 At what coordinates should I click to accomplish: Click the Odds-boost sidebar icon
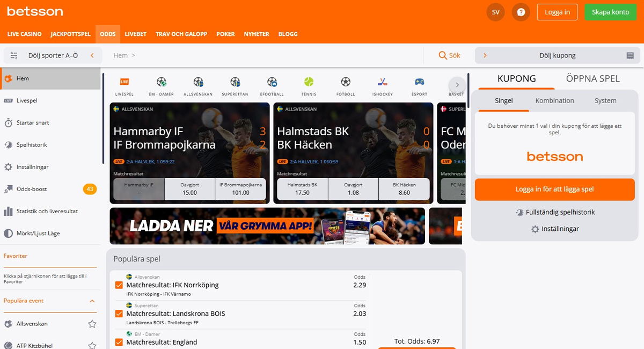[x=8, y=189]
